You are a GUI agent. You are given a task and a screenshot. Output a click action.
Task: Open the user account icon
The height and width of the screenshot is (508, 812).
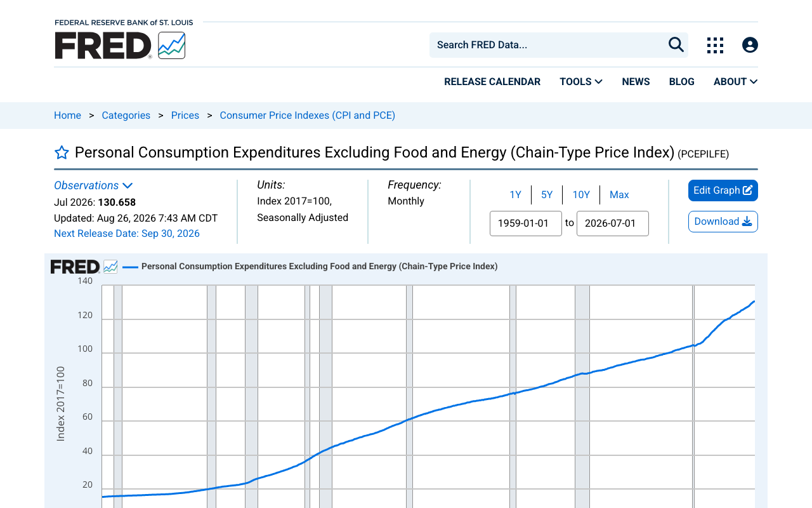click(x=750, y=45)
